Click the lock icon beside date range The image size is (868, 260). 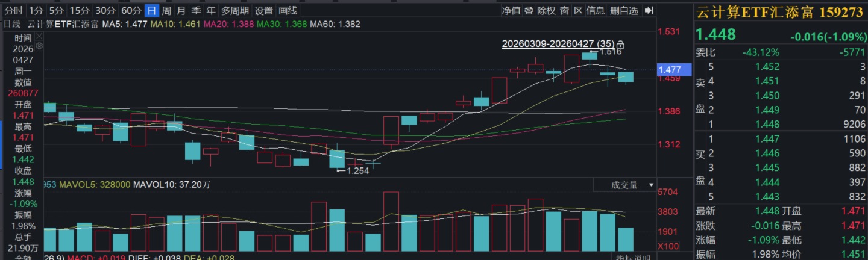coord(620,45)
